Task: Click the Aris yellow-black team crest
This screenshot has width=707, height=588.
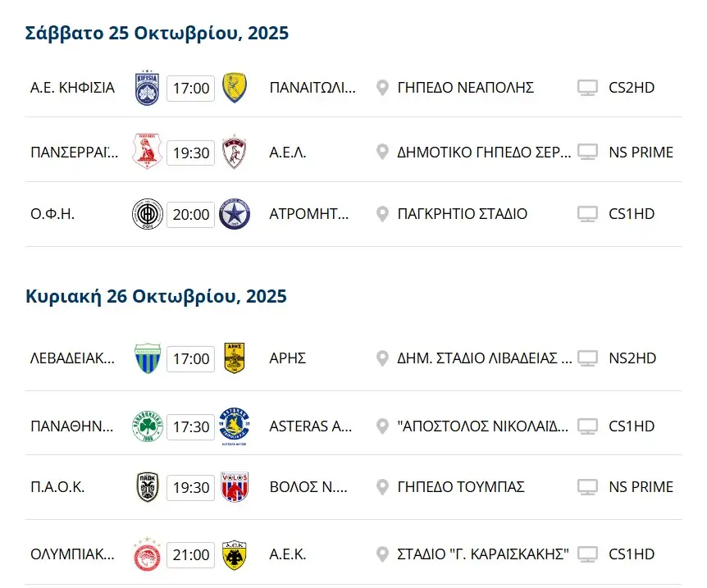Action: pos(235,358)
